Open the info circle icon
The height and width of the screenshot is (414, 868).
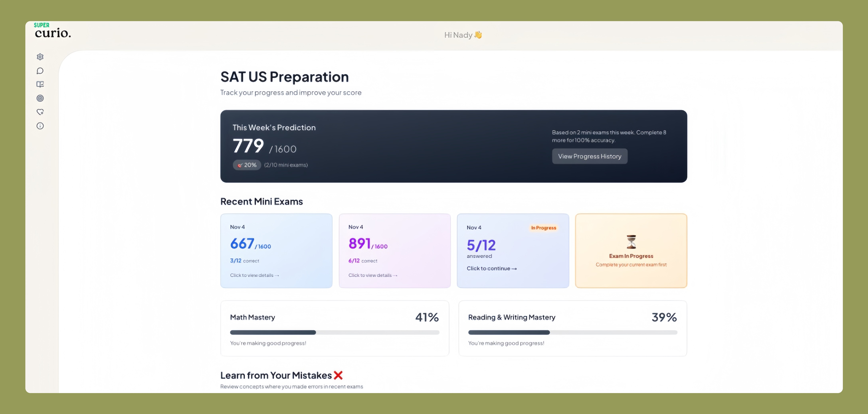point(40,126)
